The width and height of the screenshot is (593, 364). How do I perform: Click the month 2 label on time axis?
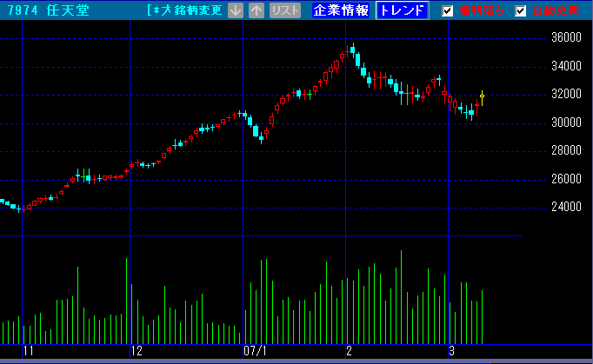pyautogui.click(x=349, y=351)
